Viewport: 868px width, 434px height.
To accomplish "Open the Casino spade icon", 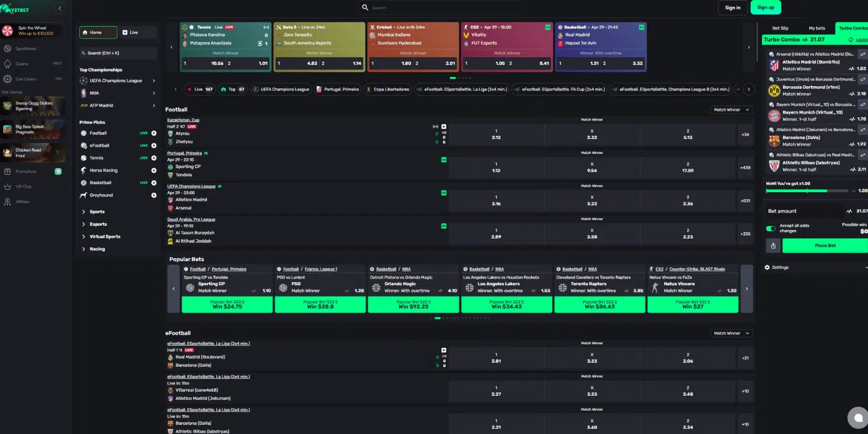I will pos(7,64).
